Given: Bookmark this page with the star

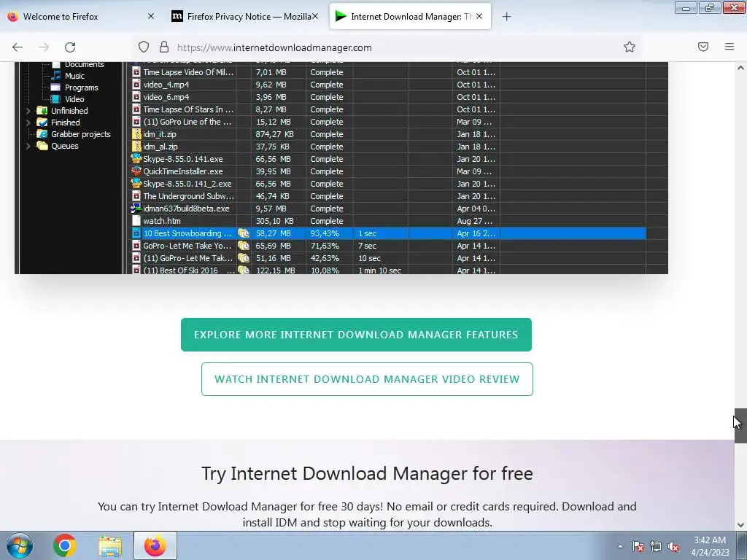Looking at the screenshot, I should 630,47.
